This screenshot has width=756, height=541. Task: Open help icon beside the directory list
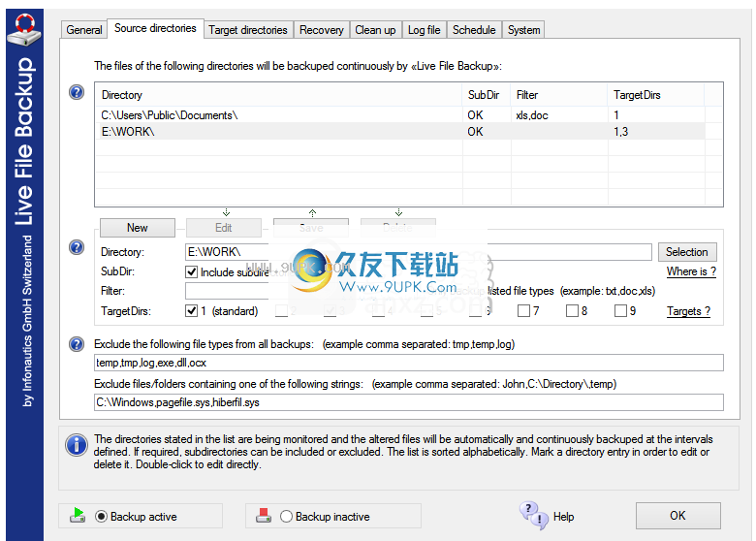click(x=77, y=91)
